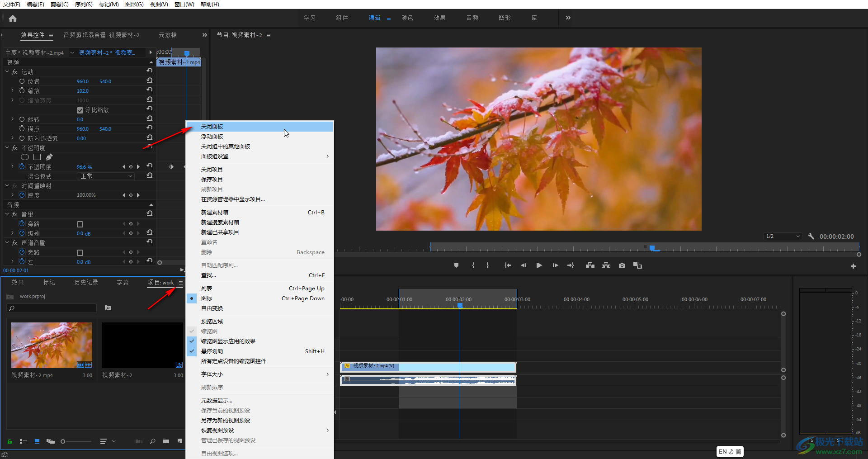Screen dimensions: 868x459
Task: Toggle animation stopwatch for Rotation (旋转)
Action: point(22,119)
